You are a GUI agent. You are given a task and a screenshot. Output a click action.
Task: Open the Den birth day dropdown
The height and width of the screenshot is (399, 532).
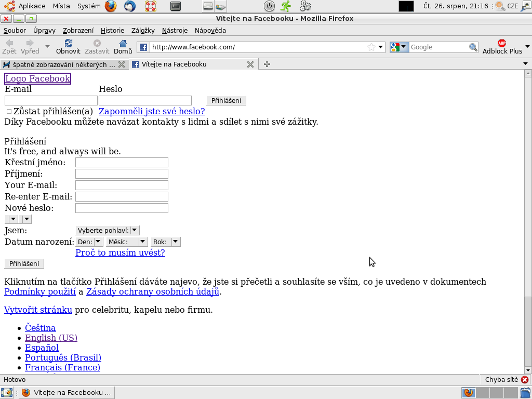click(x=89, y=242)
